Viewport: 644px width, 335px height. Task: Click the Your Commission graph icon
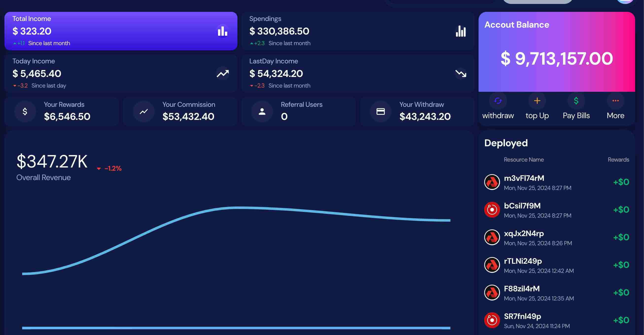click(143, 111)
